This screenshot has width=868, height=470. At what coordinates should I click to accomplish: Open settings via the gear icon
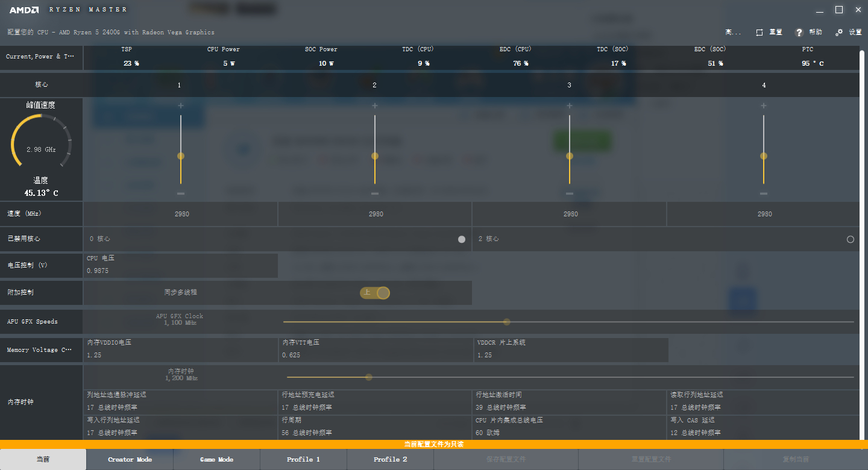(839, 33)
